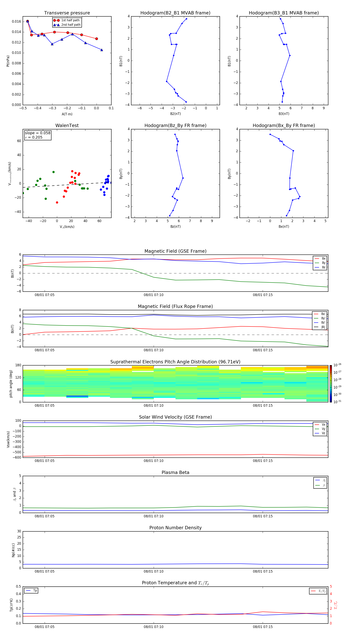Click the 'pitch angle (deg)' axis label
This screenshot has width=351, height=644.
(x=11, y=384)
